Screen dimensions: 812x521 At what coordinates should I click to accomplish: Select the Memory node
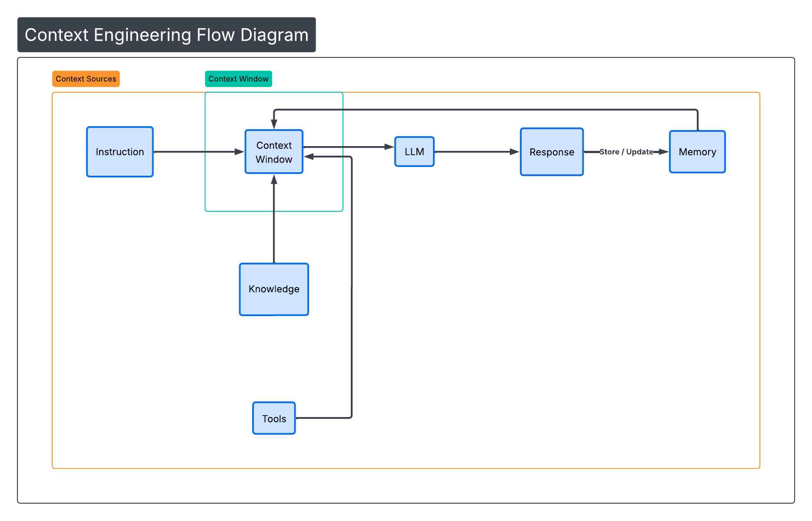coord(697,152)
